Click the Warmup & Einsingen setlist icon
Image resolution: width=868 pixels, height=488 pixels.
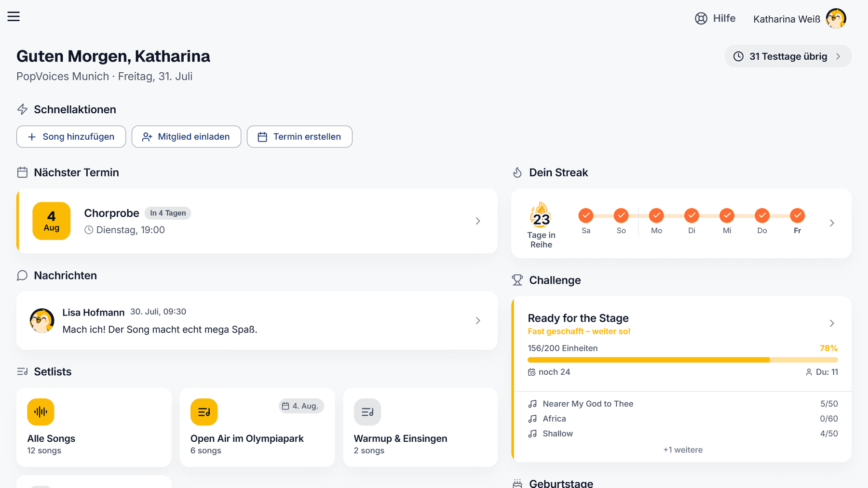pos(367,412)
